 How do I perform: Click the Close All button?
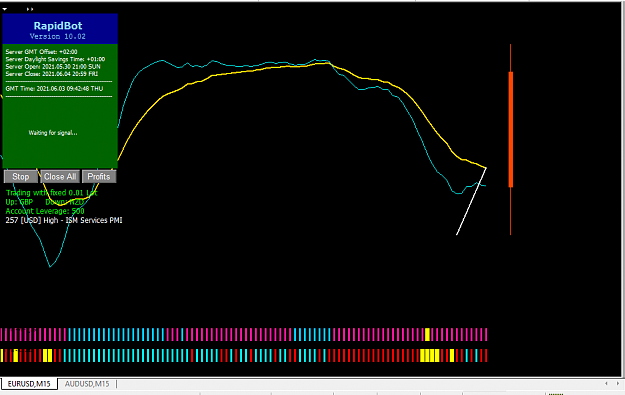60,177
